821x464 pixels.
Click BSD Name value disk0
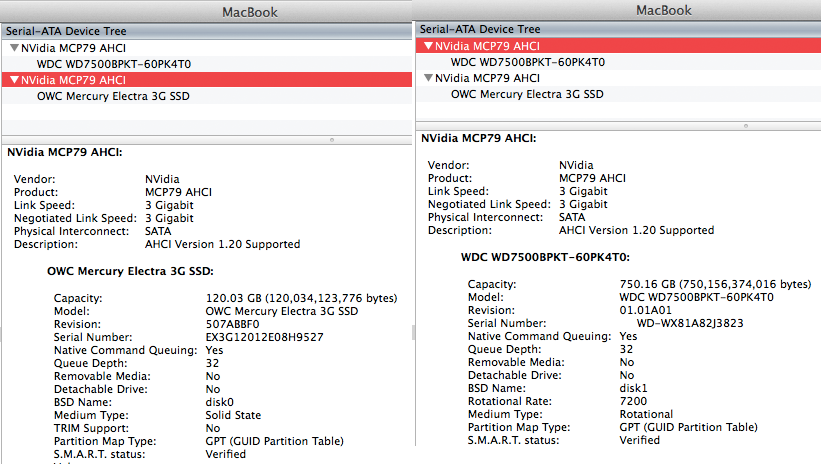219,402
